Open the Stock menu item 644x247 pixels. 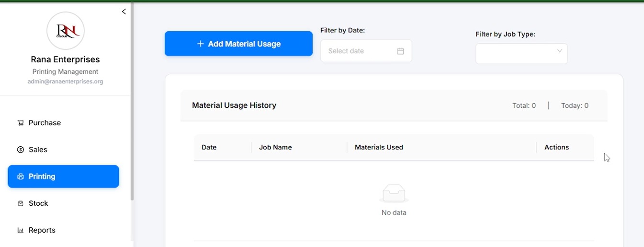point(63,203)
